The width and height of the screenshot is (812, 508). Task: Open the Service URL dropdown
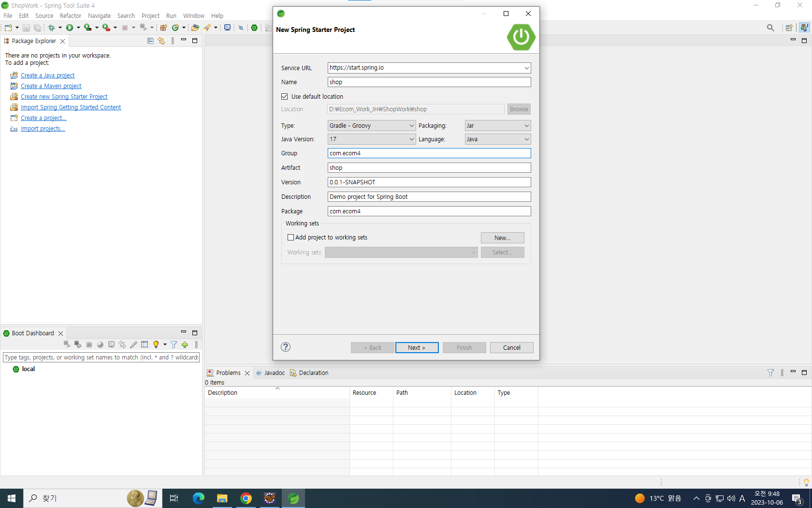[x=526, y=68]
